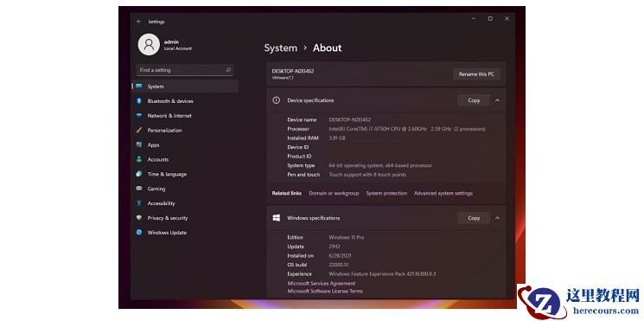Viewport: 644px width, 321px height.
Task: Open Windows Update page
Action: (167, 233)
